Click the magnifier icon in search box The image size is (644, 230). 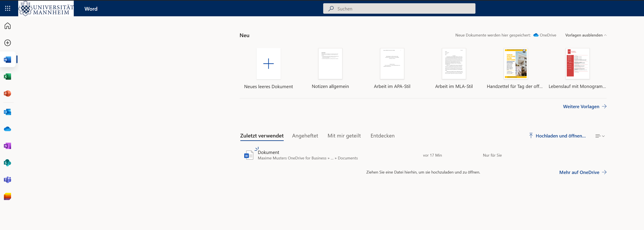(331, 8)
